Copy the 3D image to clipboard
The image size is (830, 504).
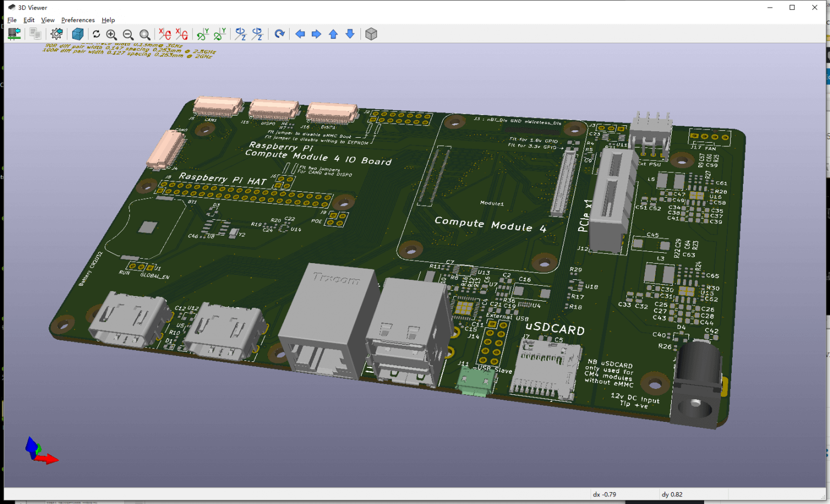click(x=35, y=33)
